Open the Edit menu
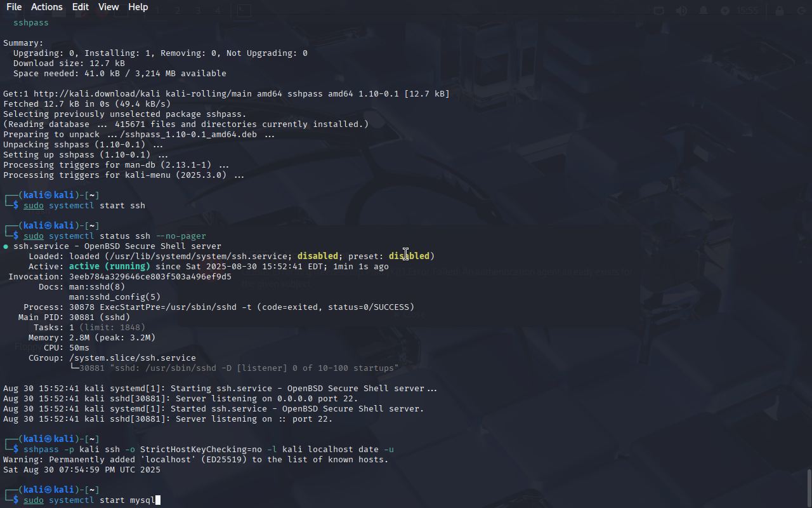 coord(81,7)
